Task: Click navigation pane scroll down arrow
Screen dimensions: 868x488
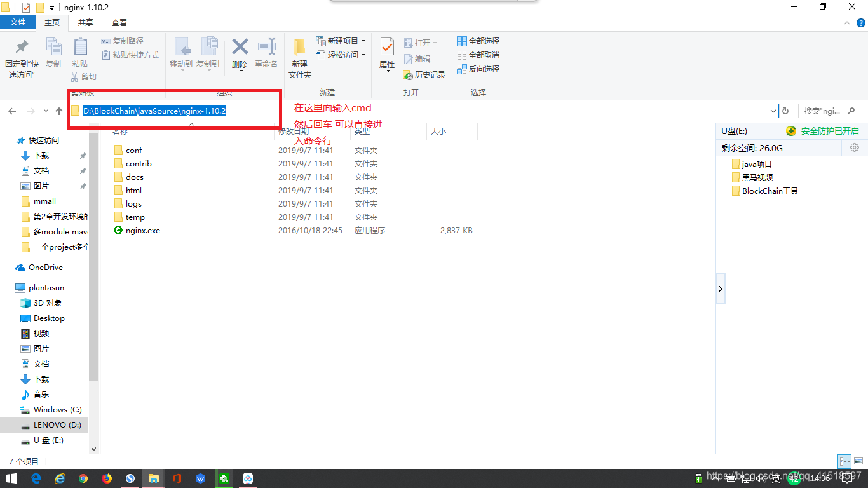Action: tap(94, 449)
